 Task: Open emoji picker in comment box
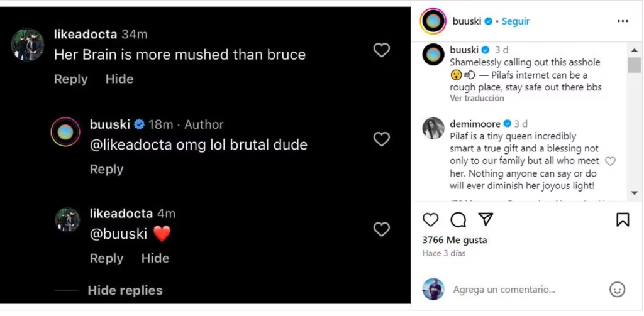coord(617,289)
